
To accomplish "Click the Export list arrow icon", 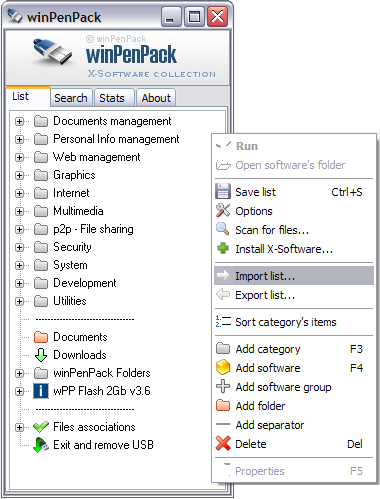I will pos(223,295).
